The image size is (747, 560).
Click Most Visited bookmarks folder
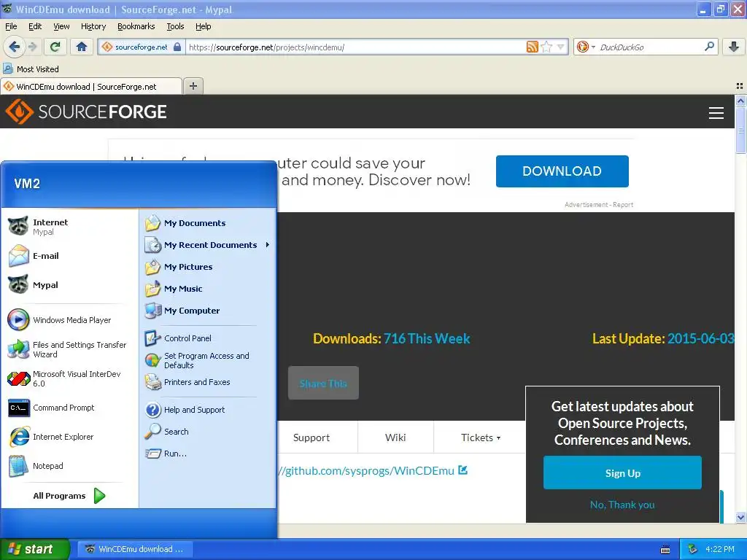pos(31,69)
